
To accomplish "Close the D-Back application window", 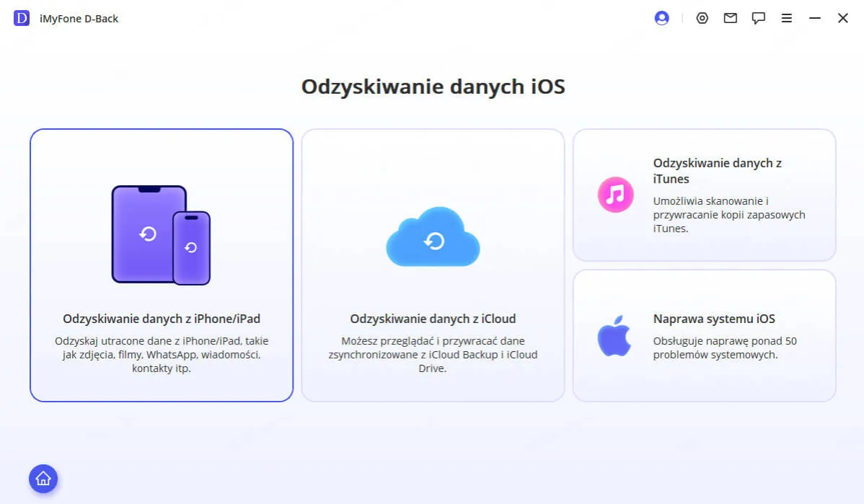I will tap(842, 18).
